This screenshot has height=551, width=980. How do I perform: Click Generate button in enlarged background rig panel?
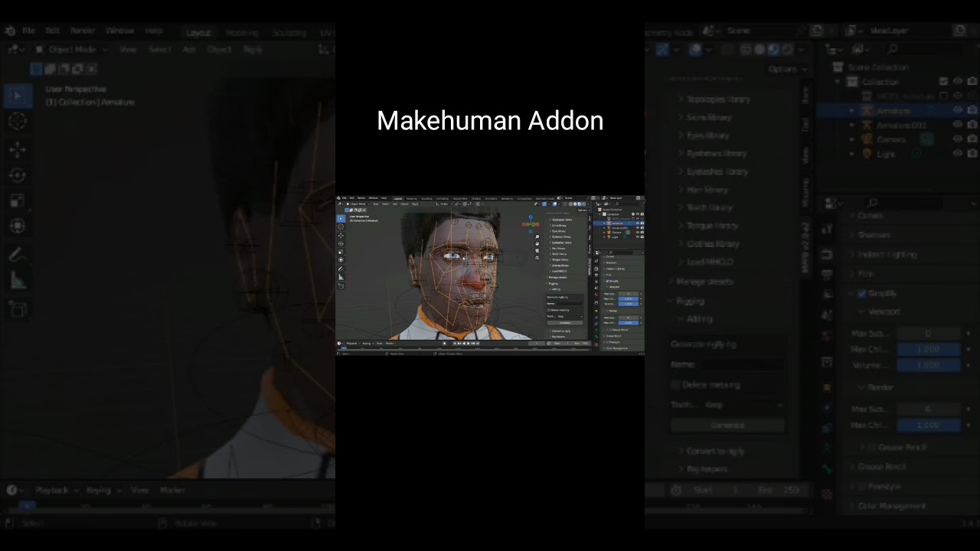727,425
